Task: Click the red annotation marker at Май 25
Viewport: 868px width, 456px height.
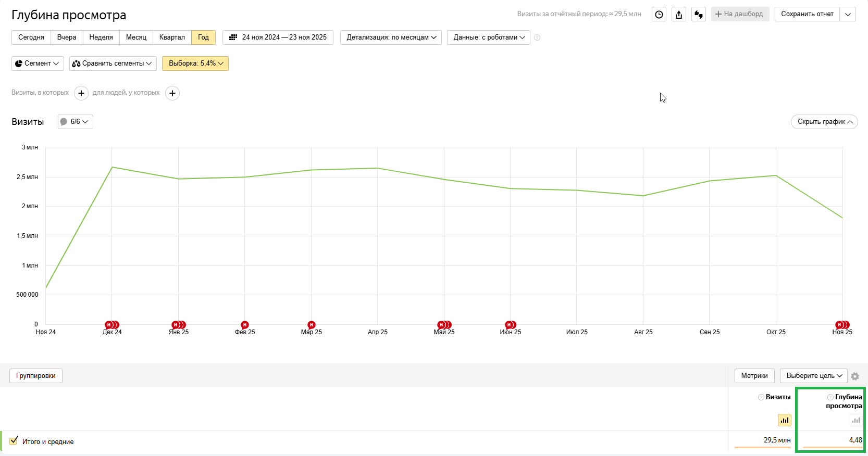Action: coord(444,325)
